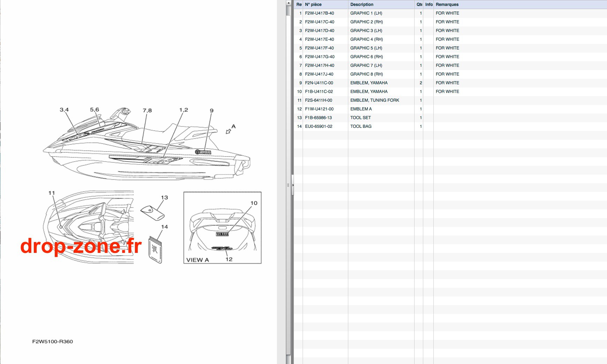This screenshot has width=607, height=364.
Task: Click callout 1,2 on the side diagram
Action: (184, 110)
